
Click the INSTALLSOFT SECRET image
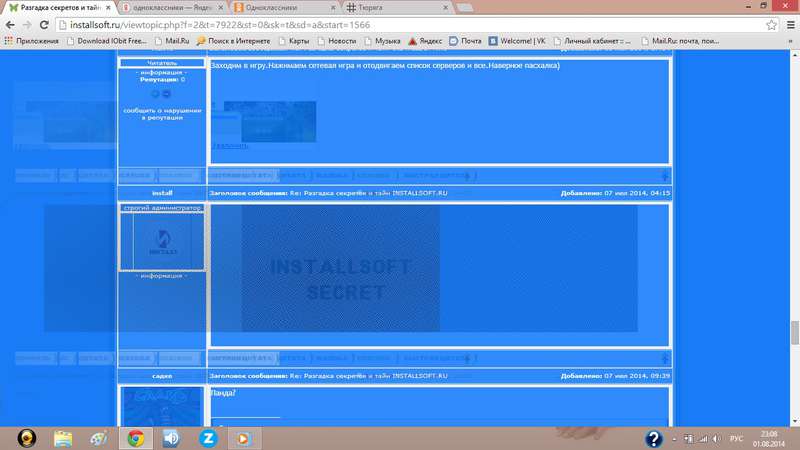330,280
